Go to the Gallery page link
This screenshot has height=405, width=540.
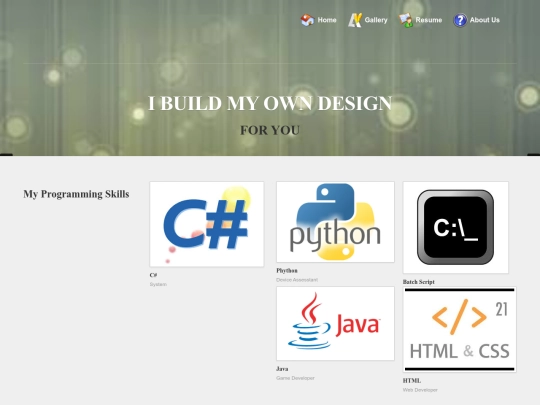coord(376,20)
